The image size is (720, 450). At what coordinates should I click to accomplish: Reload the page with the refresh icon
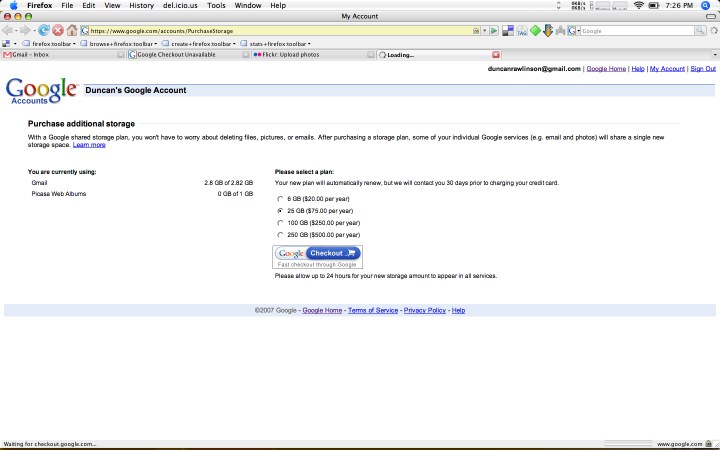(x=44, y=31)
